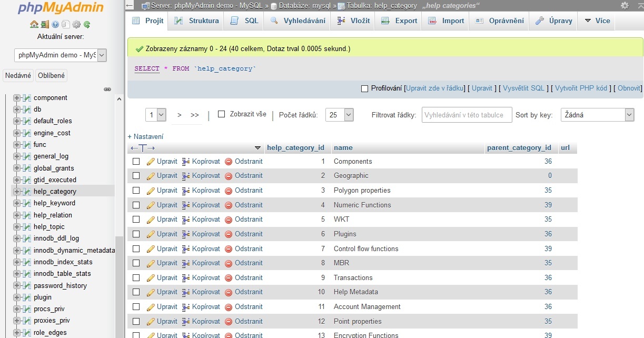
Task: Click red delete icon for Polygon properties row
Action: [x=229, y=191]
